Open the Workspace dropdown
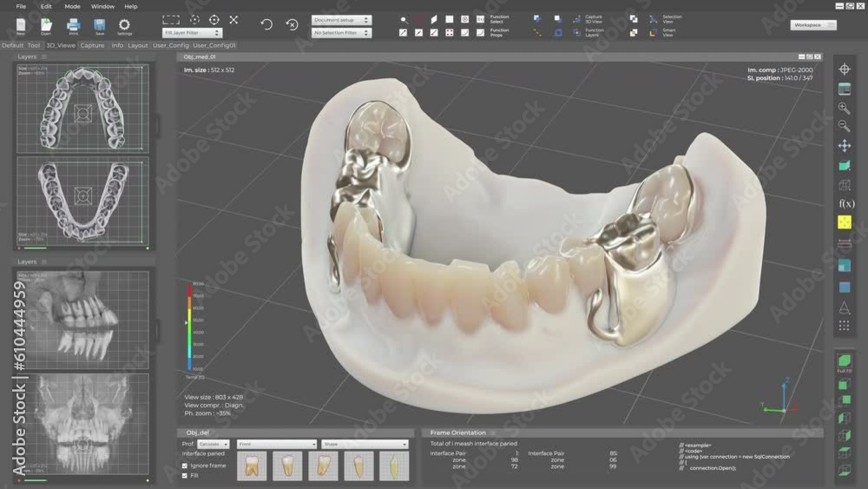Viewport: 868px width, 489px height. click(x=813, y=25)
